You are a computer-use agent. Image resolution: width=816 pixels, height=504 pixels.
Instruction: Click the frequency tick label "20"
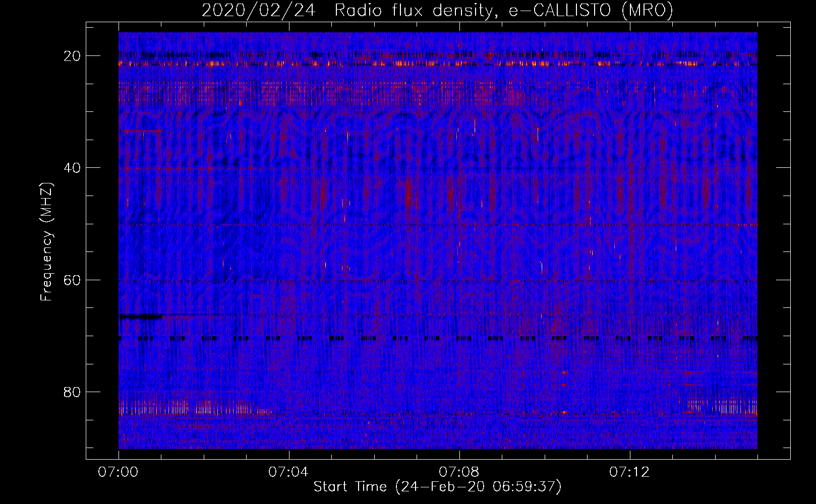coord(72,56)
